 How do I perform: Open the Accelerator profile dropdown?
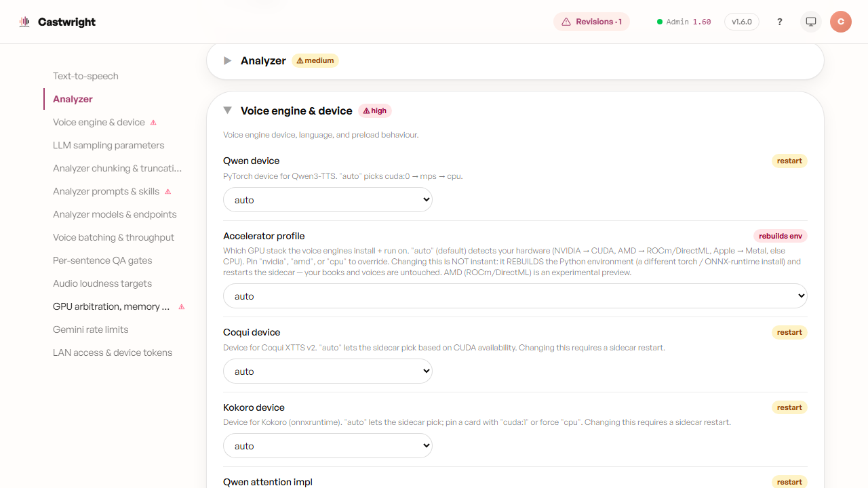pyautogui.click(x=515, y=296)
